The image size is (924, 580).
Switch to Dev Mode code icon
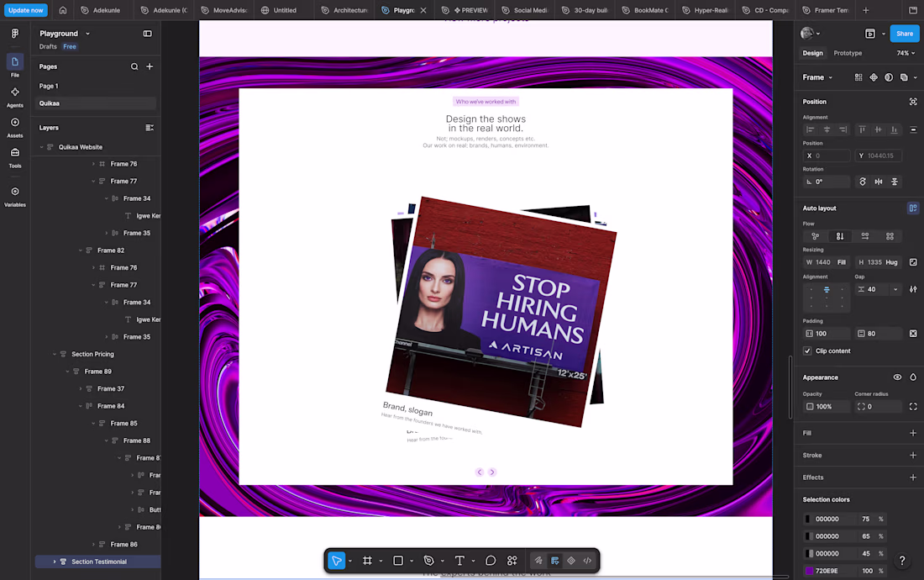pyautogui.click(x=587, y=561)
